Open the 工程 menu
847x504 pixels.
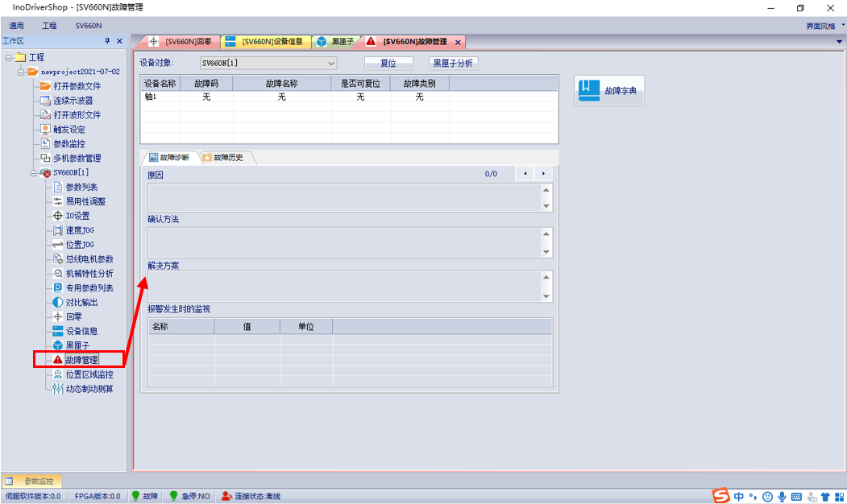point(49,26)
